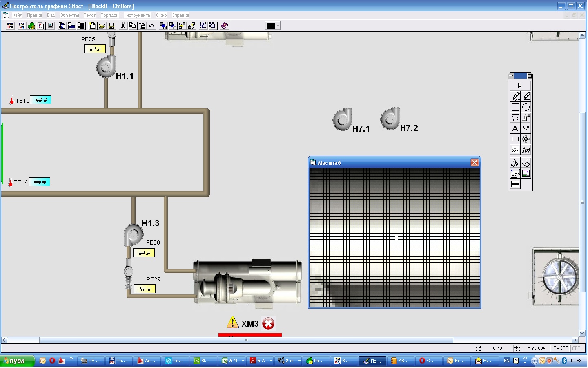This screenshot has height=368, width=588.
Task: Select the Freehand line drawing tool
Action: click(x=516, y=96)
